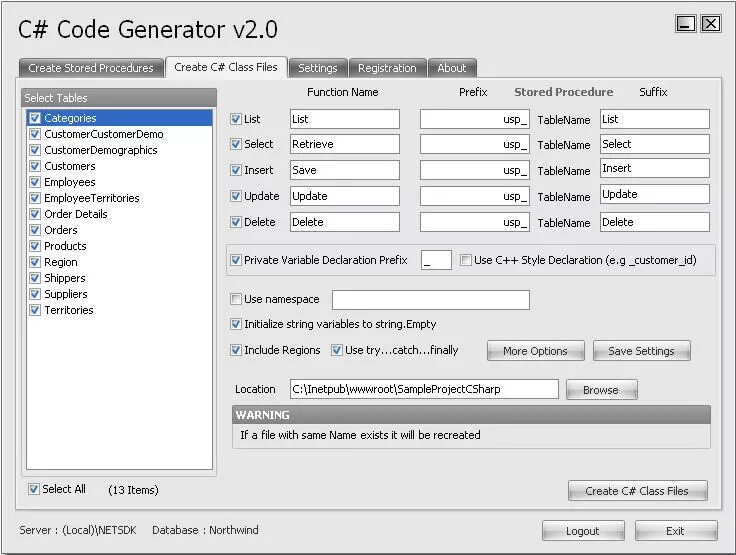This screenshot has width=736, height=555.
Task: Edit the usp_ prefix field for Update
Action: (475, 196)
